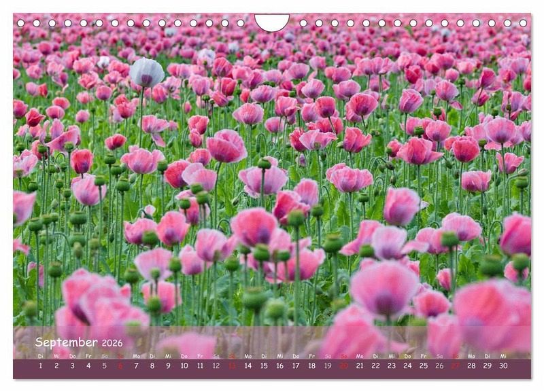Click the "Di" weekday label above date 1
Screen dimensions: 544x392
[41, 356]
